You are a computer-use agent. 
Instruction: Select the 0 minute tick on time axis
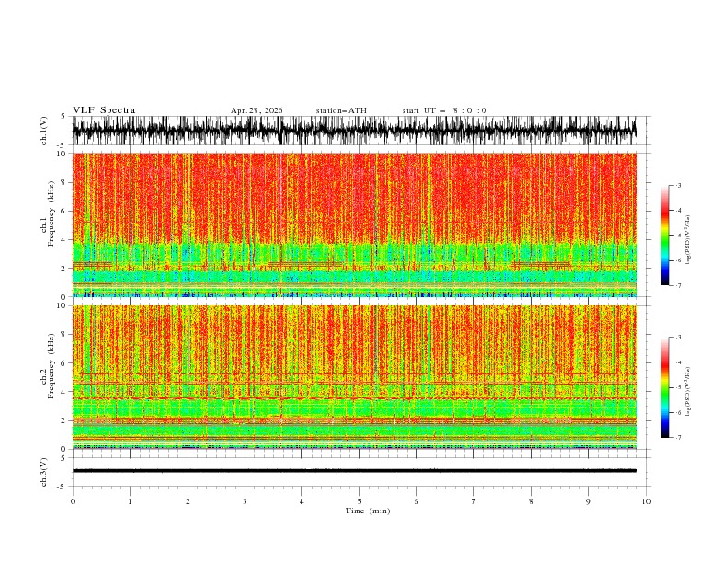(x=73, y=501)
